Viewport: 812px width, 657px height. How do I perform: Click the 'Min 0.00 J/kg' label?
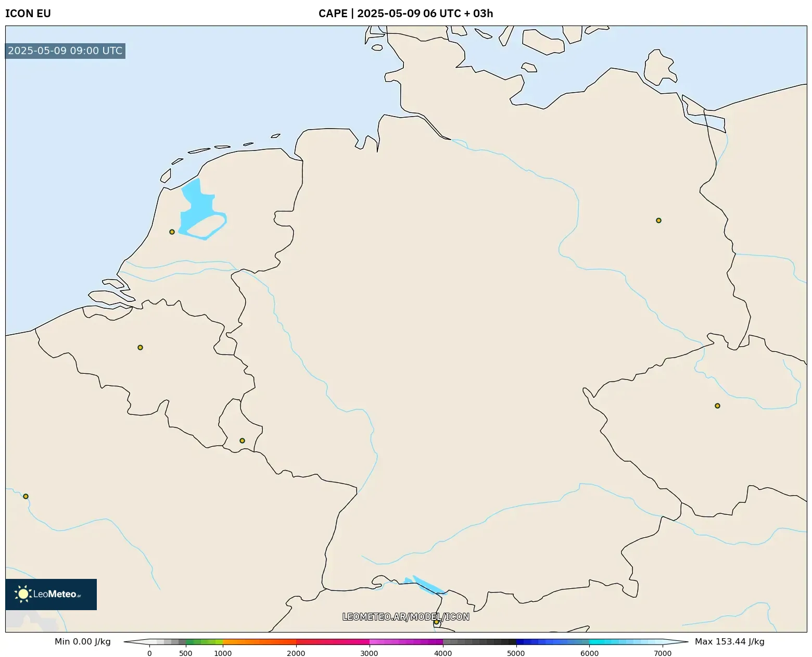83,641
